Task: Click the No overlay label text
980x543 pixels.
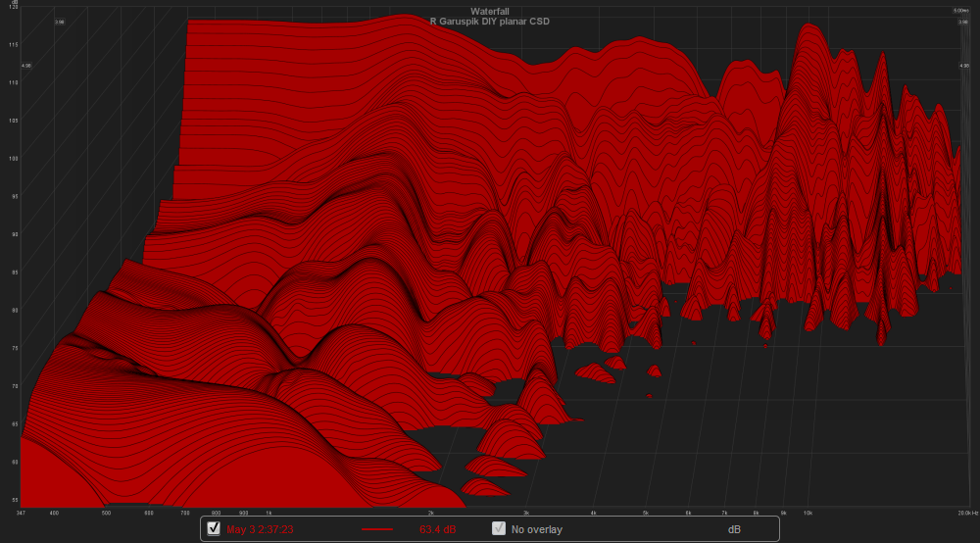Action: coord(537,529)
